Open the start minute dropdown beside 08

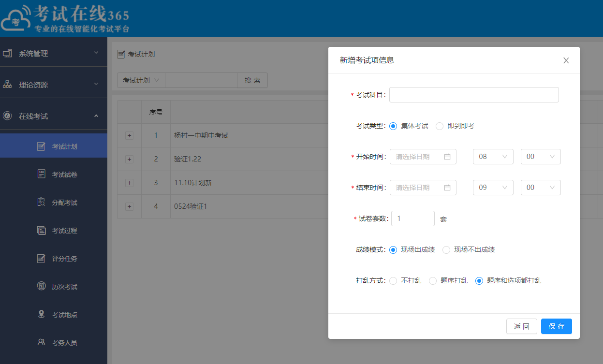(x=541, y=157)
